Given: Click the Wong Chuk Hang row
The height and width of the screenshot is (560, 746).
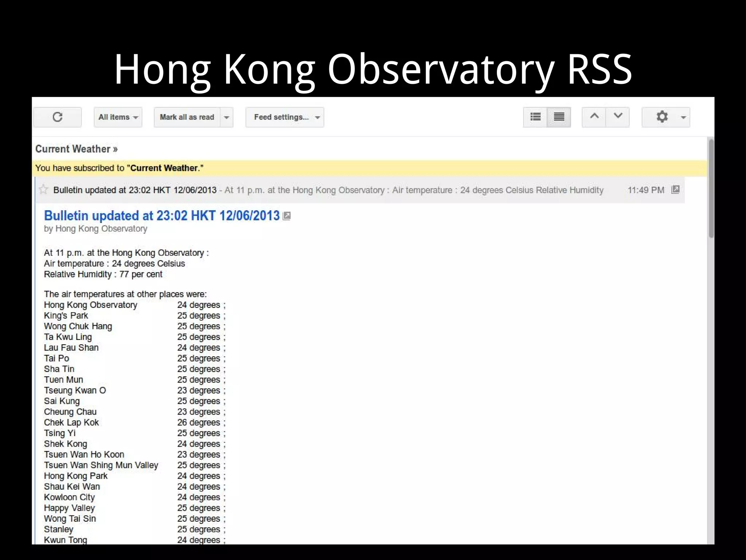Looking at the screenshot, I should pos(135,326).
